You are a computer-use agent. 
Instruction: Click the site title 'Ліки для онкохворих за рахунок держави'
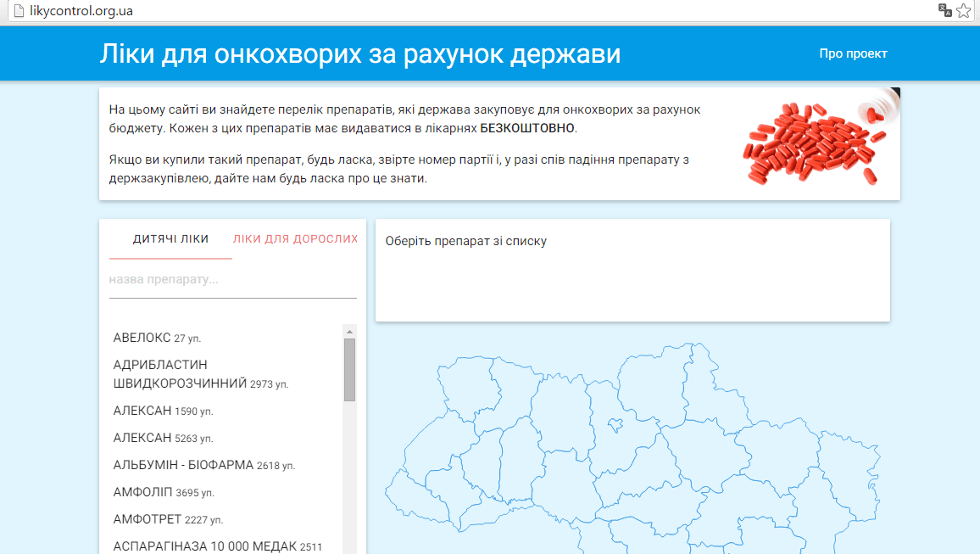(360, 53)
